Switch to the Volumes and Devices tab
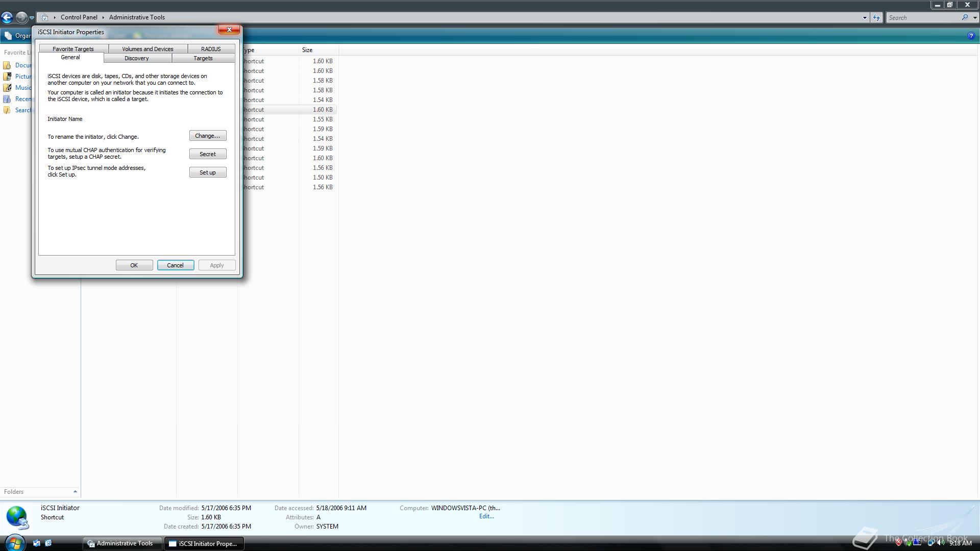Viewport: 980px width, 551px height. pos(148,49)
